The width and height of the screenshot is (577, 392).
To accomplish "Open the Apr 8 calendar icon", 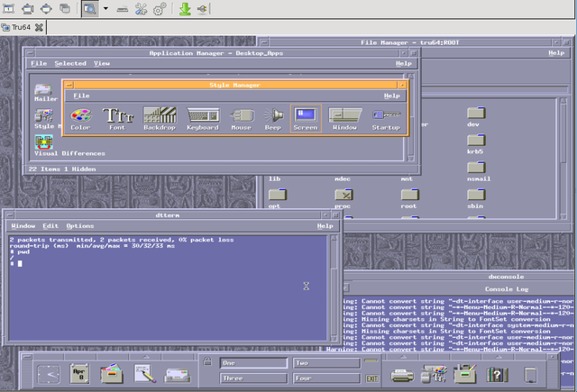I will [x=79, y=374].
